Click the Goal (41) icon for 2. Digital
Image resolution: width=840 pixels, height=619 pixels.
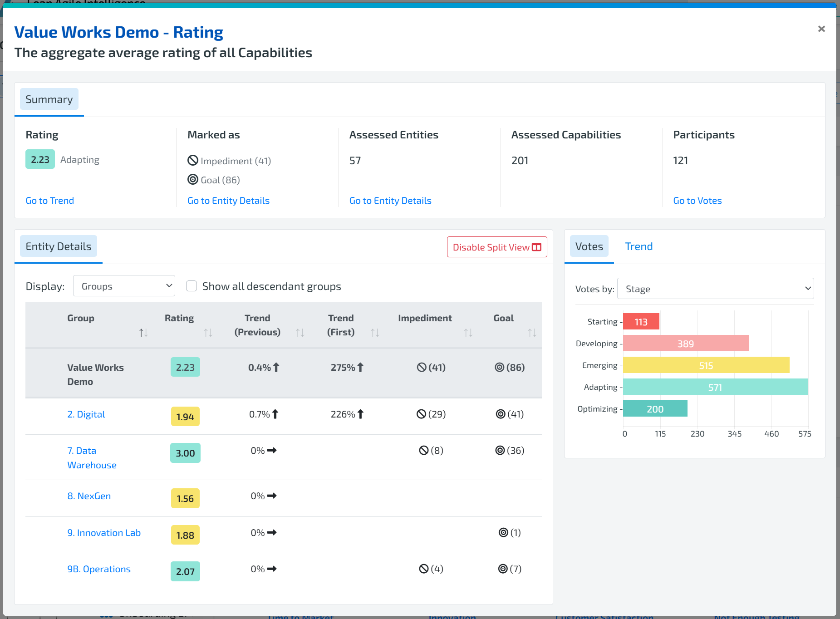pyautogui.click(x=501, y=414)
